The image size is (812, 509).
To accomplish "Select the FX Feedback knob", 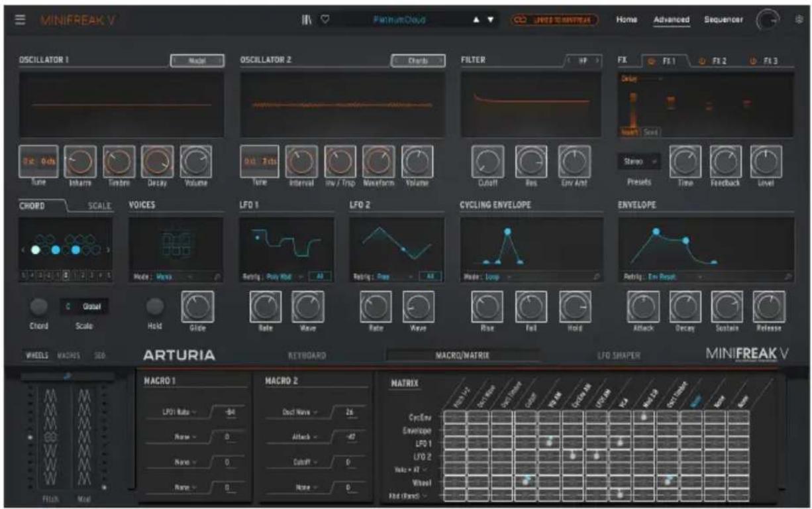I will 726,162.
